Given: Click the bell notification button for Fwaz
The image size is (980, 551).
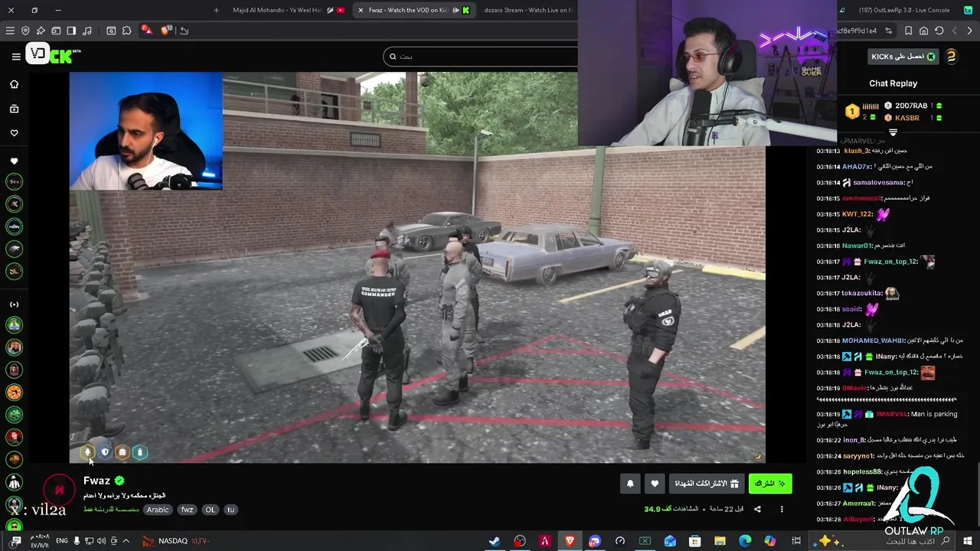Looking at the screenshot, I should click(x=630, y=484).
